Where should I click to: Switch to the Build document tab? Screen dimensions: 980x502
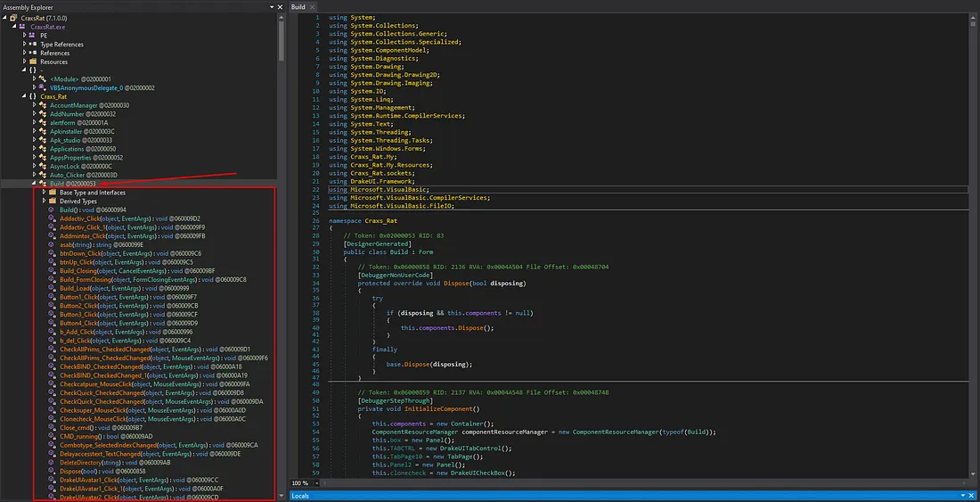298,7
